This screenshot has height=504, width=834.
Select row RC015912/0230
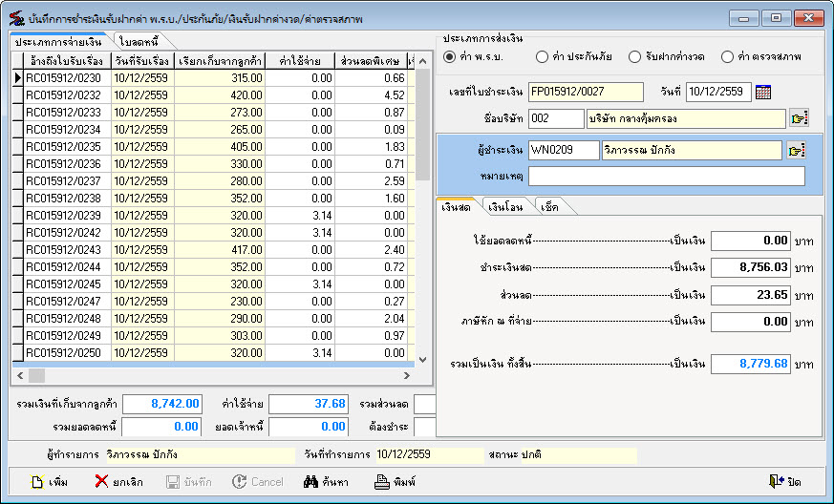point(215,78)
